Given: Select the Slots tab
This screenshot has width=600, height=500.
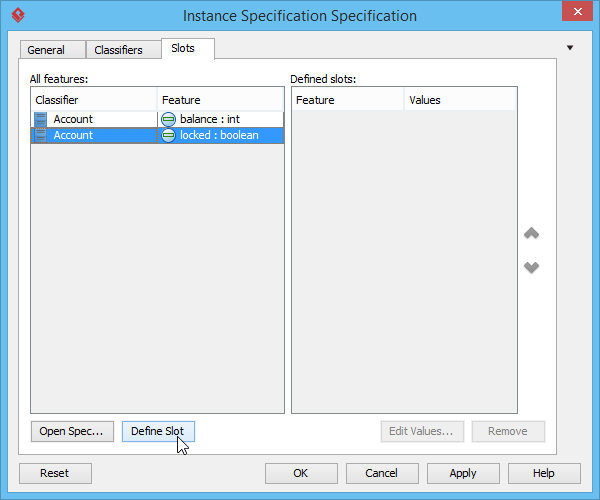Looking at the screenshot, I should click(183, 48).
